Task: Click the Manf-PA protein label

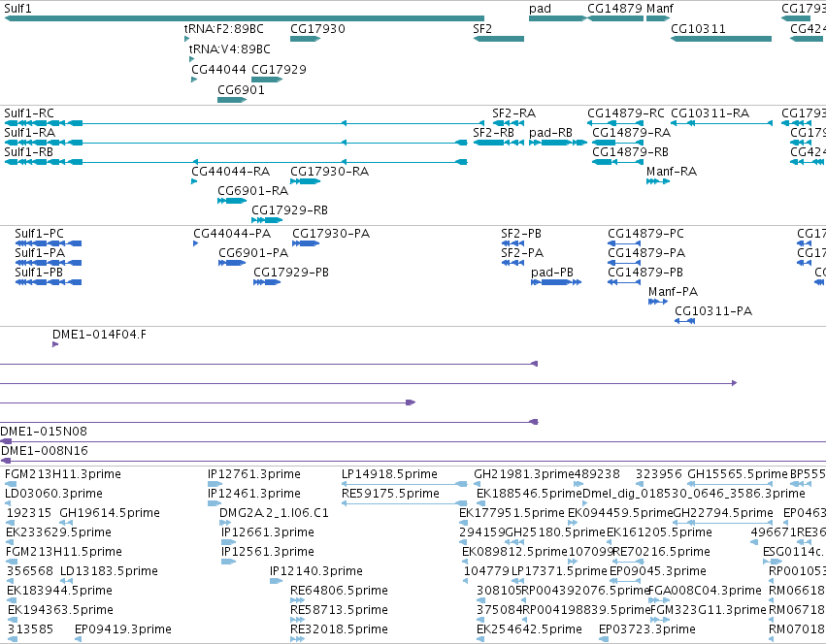Action: click(674, 292)
